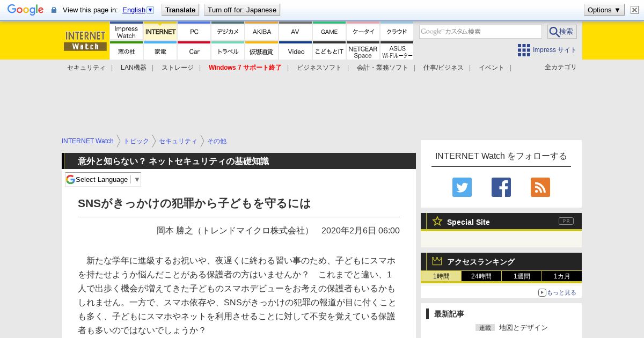Click INTERNET Watch breadcrumb link
The height and width of the screenshot is (338, 644).
point(87,141)
